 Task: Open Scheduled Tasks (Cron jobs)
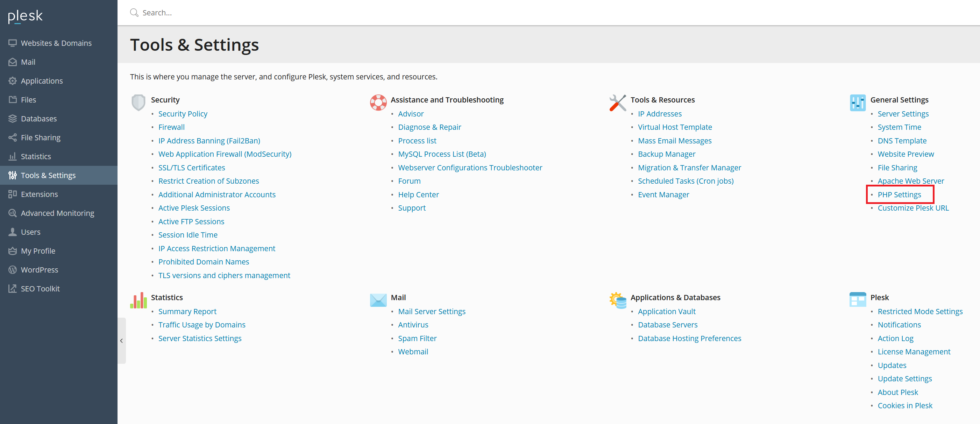click(x=686, y=181)
